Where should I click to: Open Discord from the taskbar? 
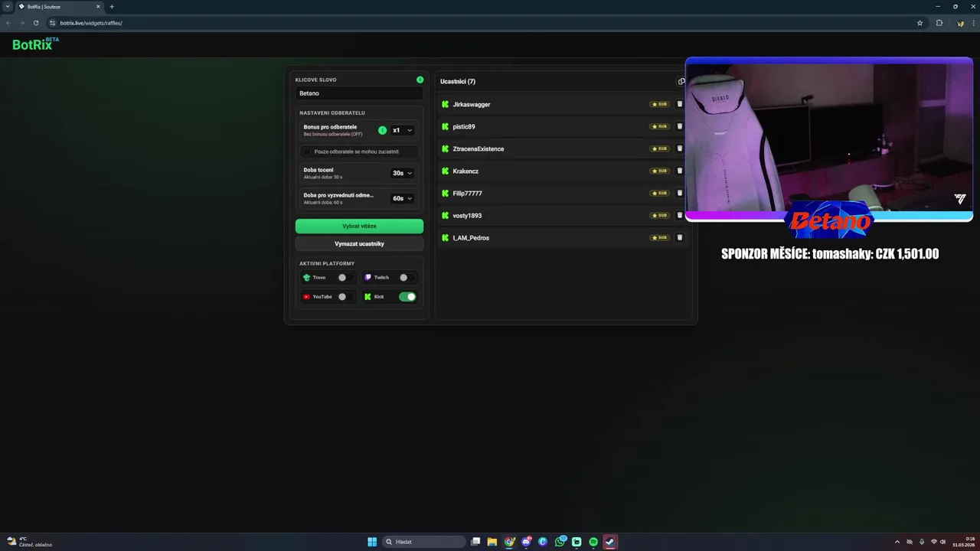click(x=526, y=542)
